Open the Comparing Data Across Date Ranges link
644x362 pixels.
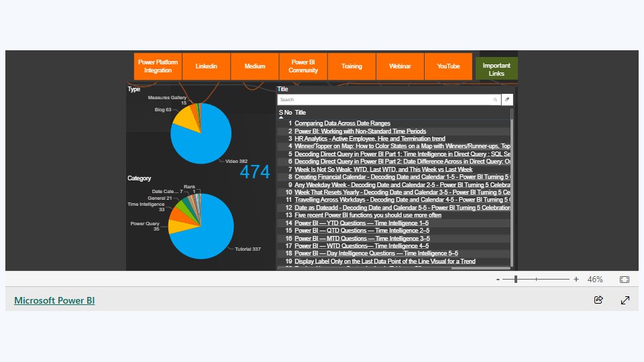coord(342,123)
